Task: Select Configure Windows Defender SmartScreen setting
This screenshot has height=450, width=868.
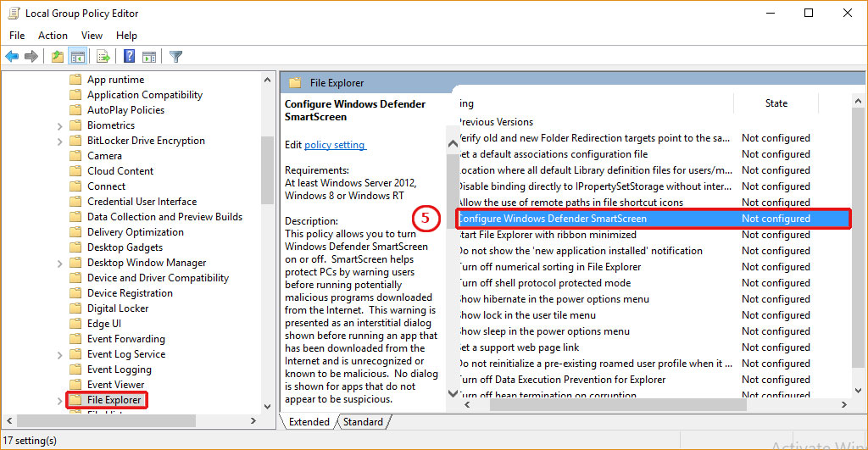Action: pyautogui.click(x=654, y=219)
